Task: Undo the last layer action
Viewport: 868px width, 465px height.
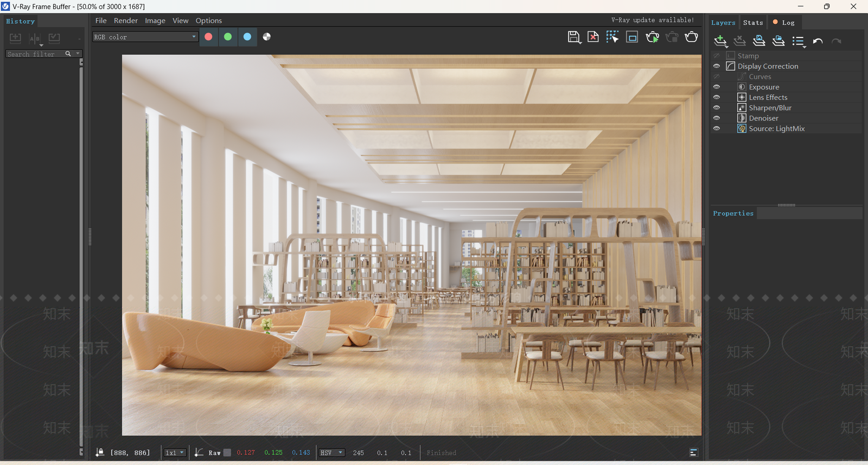Action: [818, 41]
